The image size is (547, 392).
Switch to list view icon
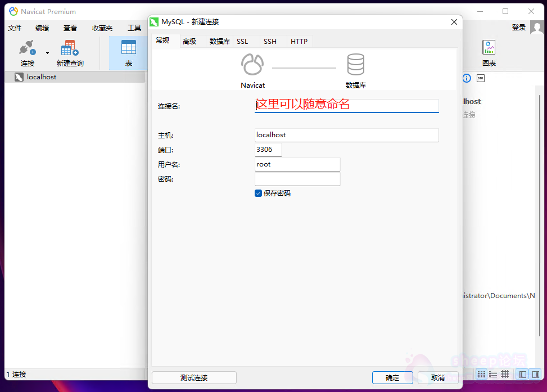[493, 375]
